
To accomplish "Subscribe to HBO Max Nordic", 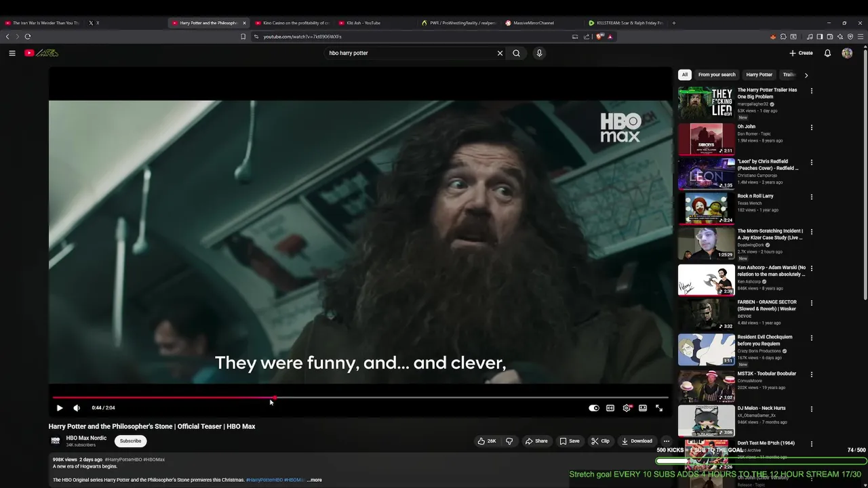I will pyautogui.click(x=130, y=441).
